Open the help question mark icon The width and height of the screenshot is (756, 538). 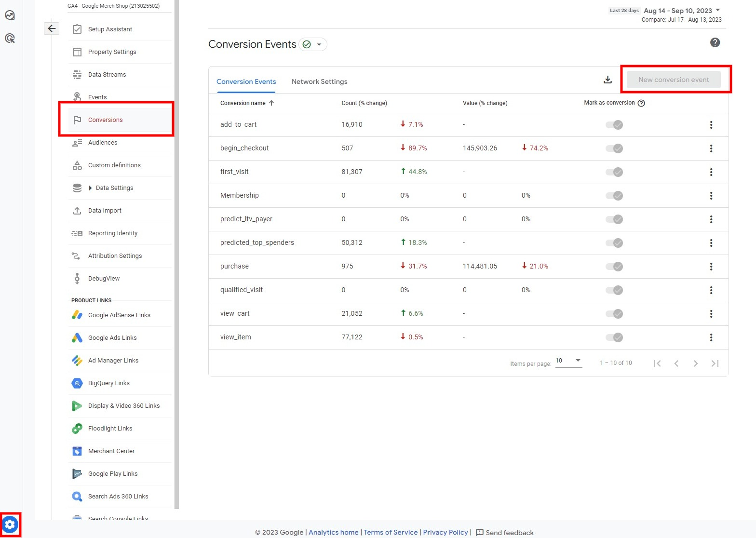[715, 42]
